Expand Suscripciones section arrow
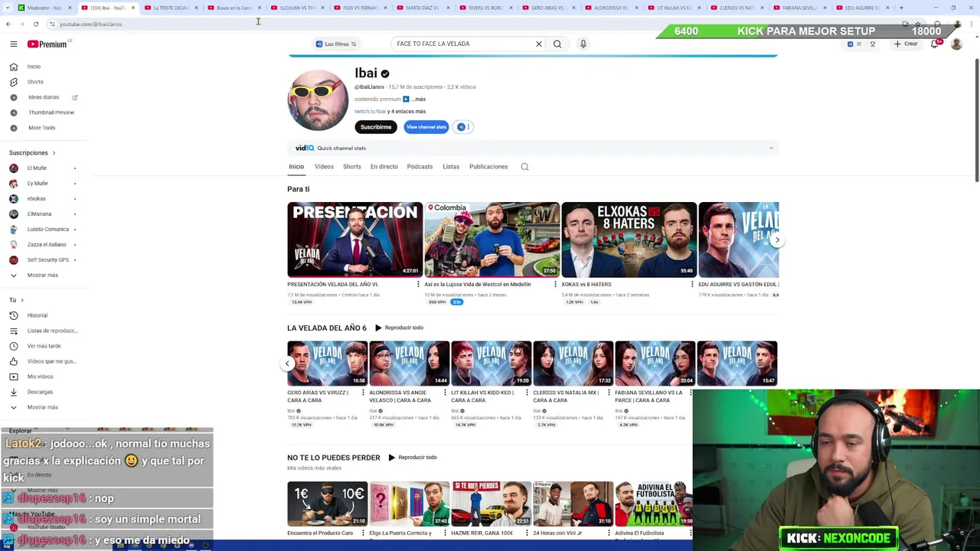980x551 pixels. pyautogui.click(x=53, y=153)
